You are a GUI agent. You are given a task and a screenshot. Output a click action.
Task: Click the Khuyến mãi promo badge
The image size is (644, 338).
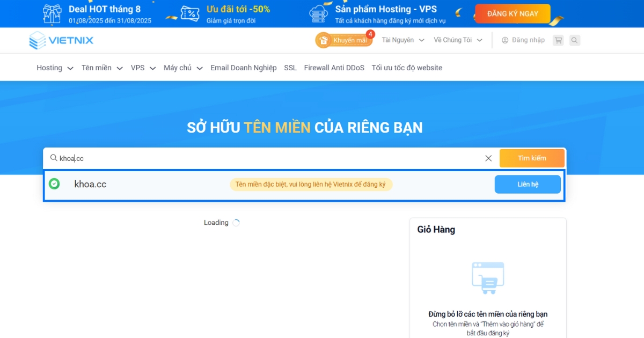[343, 40]
